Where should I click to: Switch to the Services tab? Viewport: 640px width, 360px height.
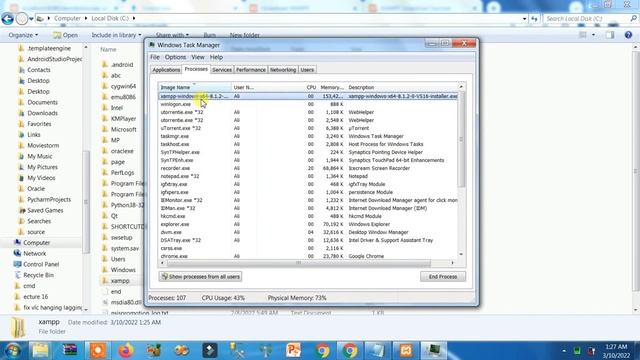click(x=222, y=70)
